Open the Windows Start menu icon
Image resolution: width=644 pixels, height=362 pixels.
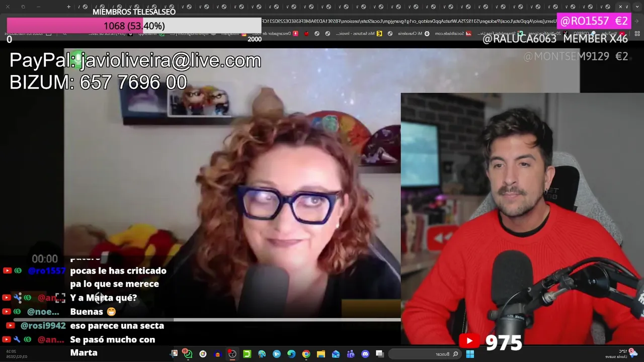470,354
